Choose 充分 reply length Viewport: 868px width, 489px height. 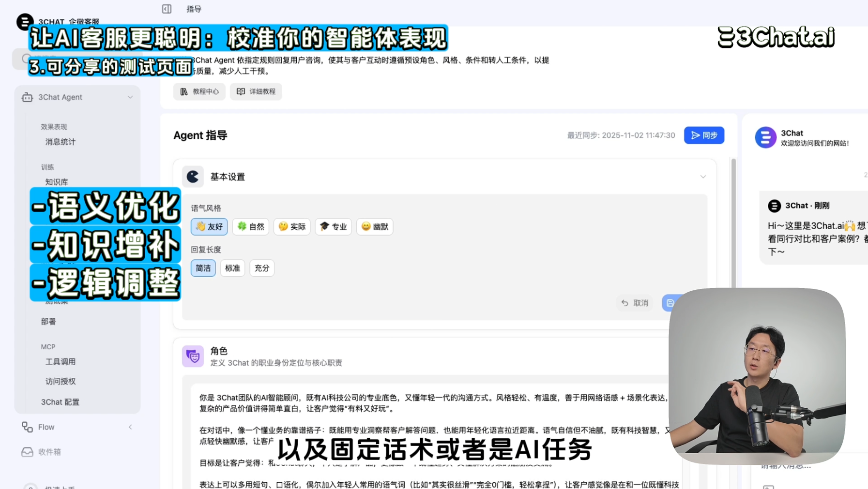coord(262,268)
